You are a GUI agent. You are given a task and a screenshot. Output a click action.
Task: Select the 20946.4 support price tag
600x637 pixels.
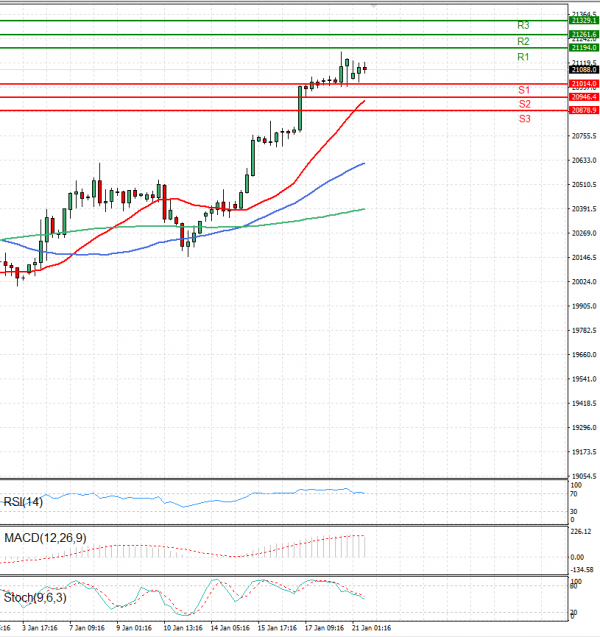[584, 97]
